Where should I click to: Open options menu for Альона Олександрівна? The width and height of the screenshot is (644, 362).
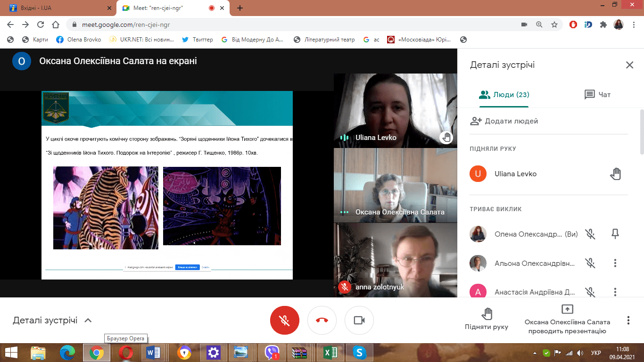[615, 263]
